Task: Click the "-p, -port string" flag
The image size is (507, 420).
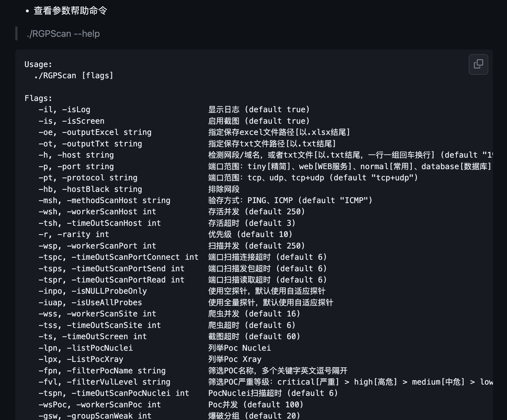Action: [76, 166]
